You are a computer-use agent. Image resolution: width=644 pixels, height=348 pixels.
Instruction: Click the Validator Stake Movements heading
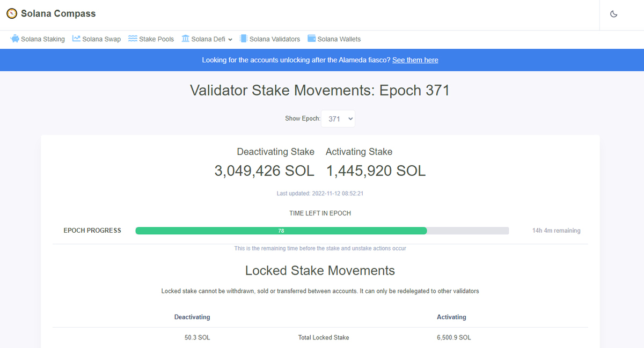coord(320,90)
